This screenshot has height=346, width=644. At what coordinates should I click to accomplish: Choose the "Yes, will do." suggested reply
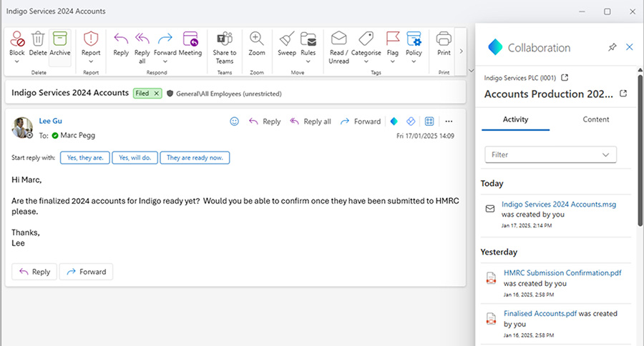(135, 157)
